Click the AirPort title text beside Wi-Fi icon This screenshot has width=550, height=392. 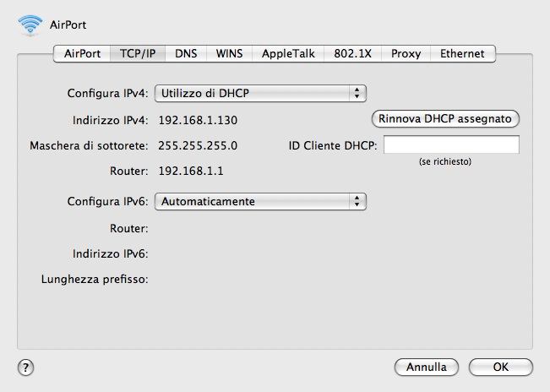[68, 24]
